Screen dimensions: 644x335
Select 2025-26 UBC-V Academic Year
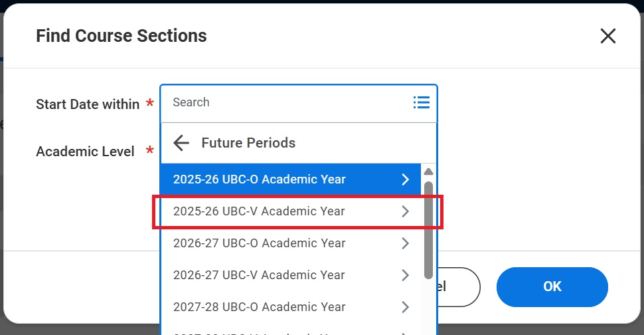[291, 211]
